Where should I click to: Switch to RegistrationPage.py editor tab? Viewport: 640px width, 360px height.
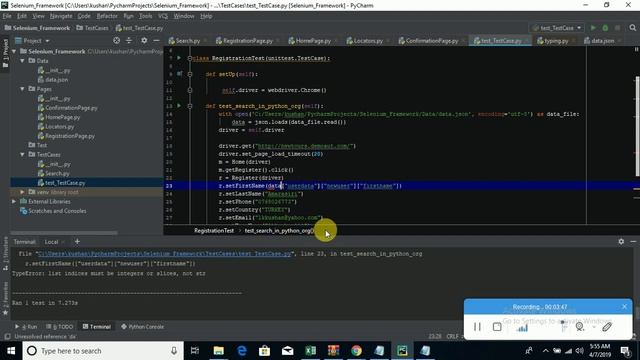247,41
